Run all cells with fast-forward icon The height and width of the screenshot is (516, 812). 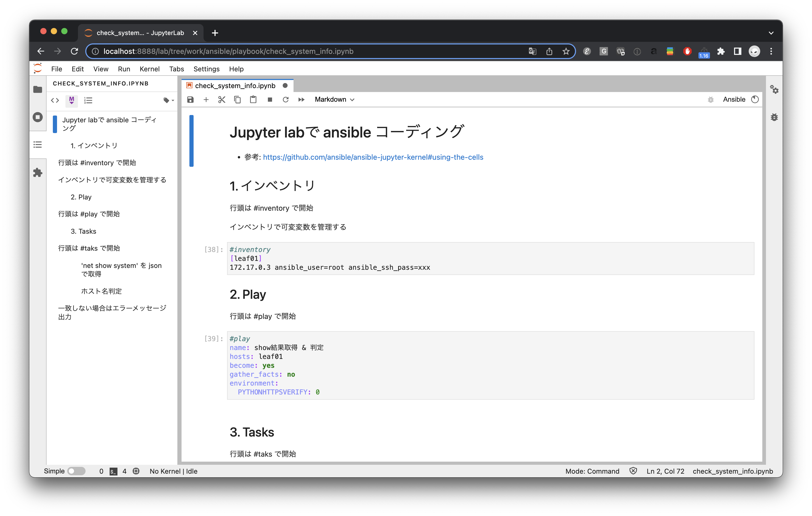pos(301,99)
